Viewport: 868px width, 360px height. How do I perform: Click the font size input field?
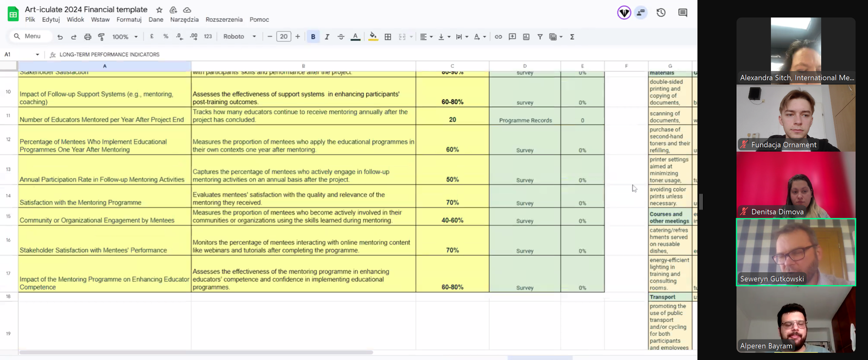(284, 37)
